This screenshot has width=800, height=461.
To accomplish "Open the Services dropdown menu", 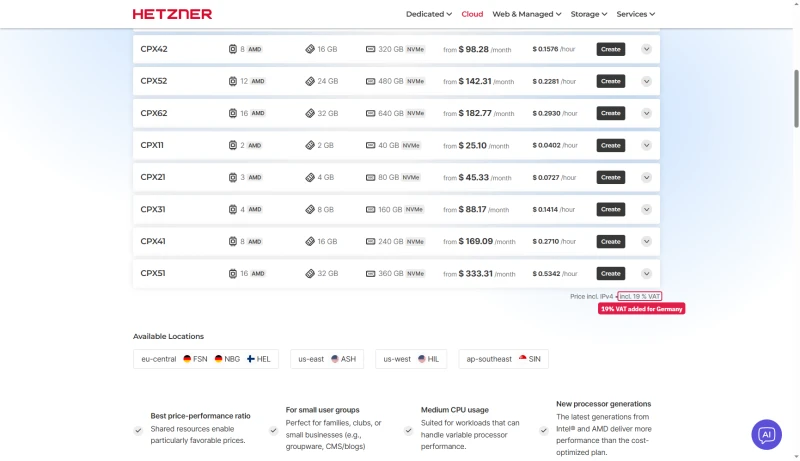I will click(x=636, y=14).
